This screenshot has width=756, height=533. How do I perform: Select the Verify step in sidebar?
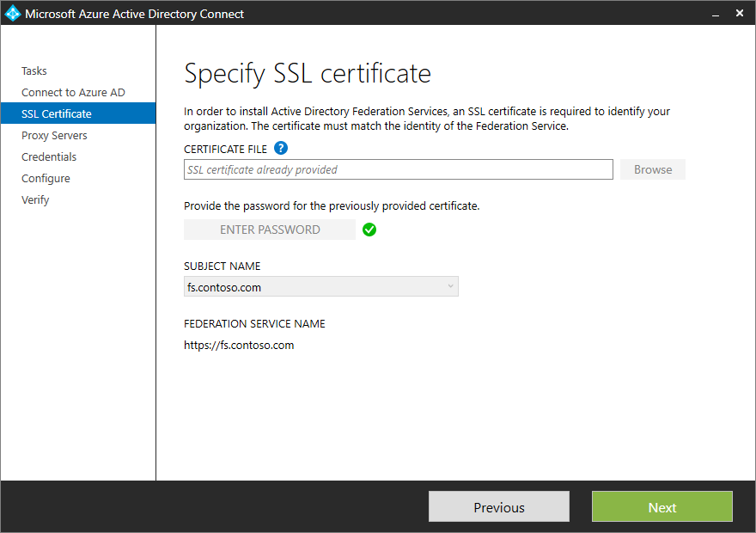35,199
